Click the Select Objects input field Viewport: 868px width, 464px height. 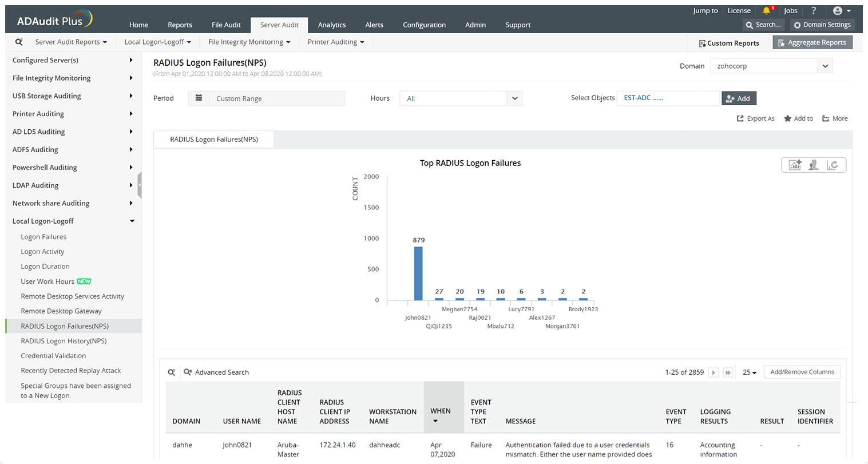[x=668, y=98]
